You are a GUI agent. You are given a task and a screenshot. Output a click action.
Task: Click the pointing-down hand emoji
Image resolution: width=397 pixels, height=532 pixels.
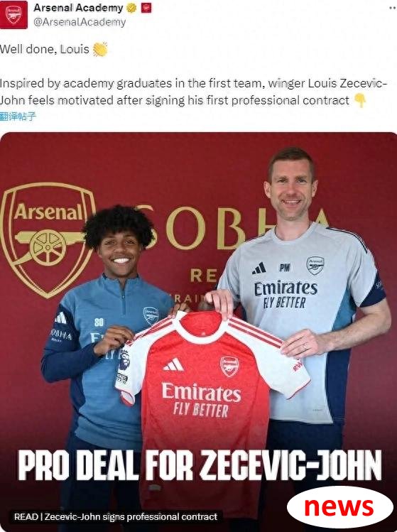(360, 101)
